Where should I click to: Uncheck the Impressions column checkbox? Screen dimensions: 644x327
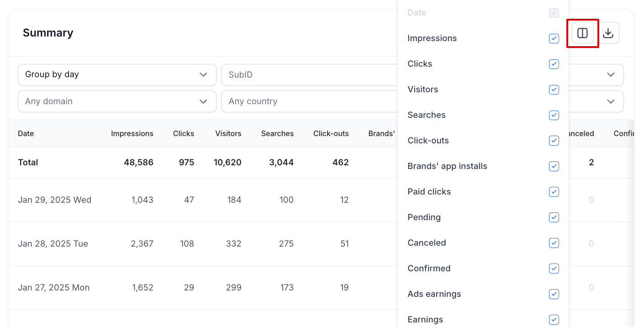tap(554, 38)
